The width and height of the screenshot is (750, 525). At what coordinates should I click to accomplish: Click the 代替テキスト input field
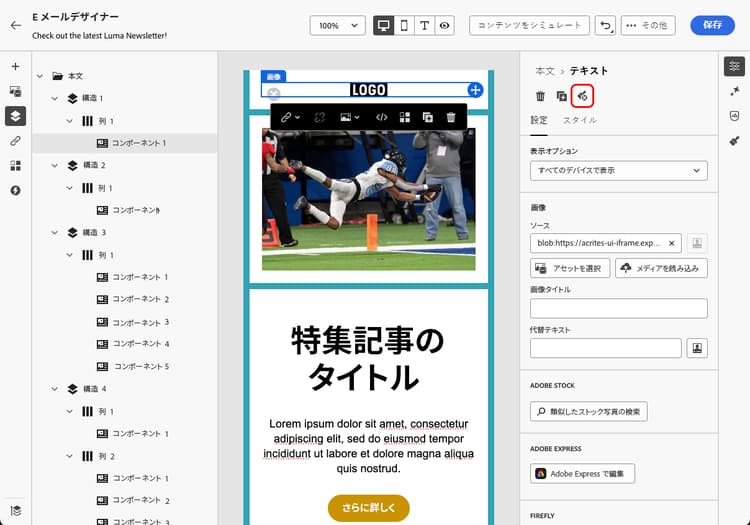pos(606,348)
